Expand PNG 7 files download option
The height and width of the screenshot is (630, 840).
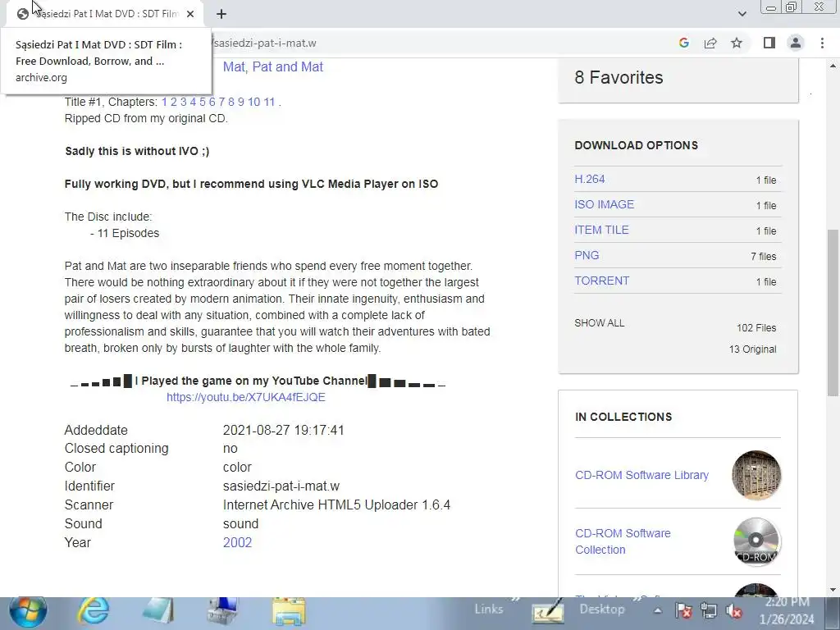(x=587, y=256)
